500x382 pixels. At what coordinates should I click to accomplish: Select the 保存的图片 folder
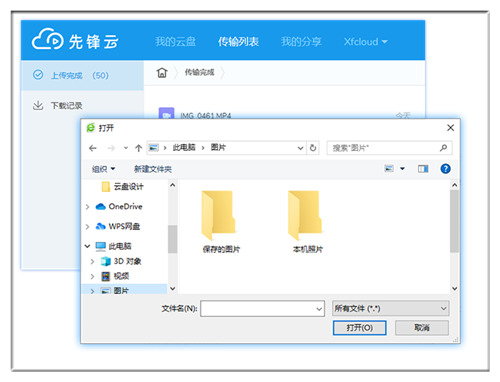tap(221, 221)
